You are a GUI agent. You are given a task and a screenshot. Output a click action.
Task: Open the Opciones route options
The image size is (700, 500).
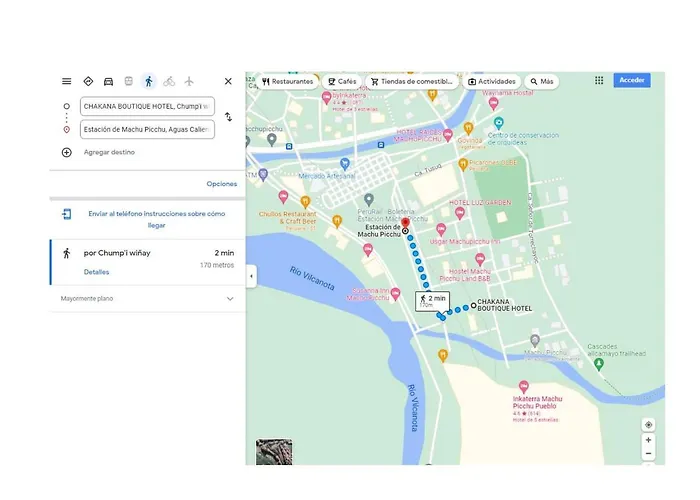(221, 184)
